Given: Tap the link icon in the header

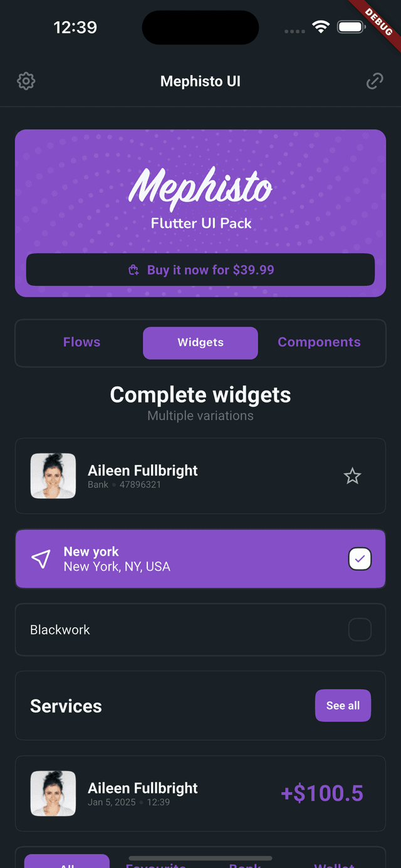Looking at the screenshot, I should click(x=375, y=81).
